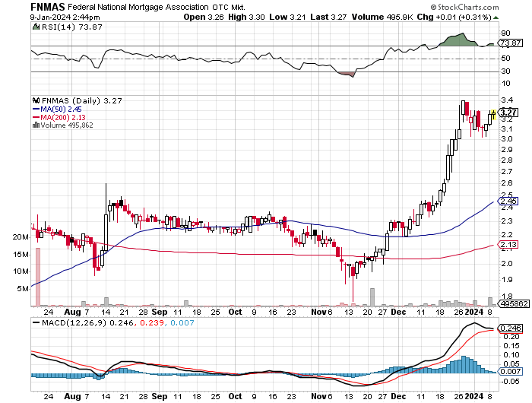Click the tall gray volume bar near Nov 20
Viewport: 532px width, 403px height.
pyautogui.click(x=372, y=297)
